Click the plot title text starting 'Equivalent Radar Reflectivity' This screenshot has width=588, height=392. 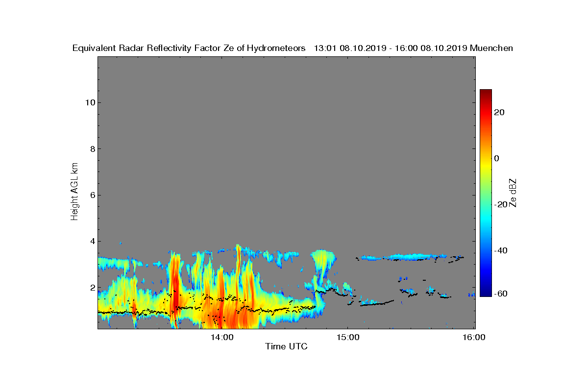click(x=293, y=48)
